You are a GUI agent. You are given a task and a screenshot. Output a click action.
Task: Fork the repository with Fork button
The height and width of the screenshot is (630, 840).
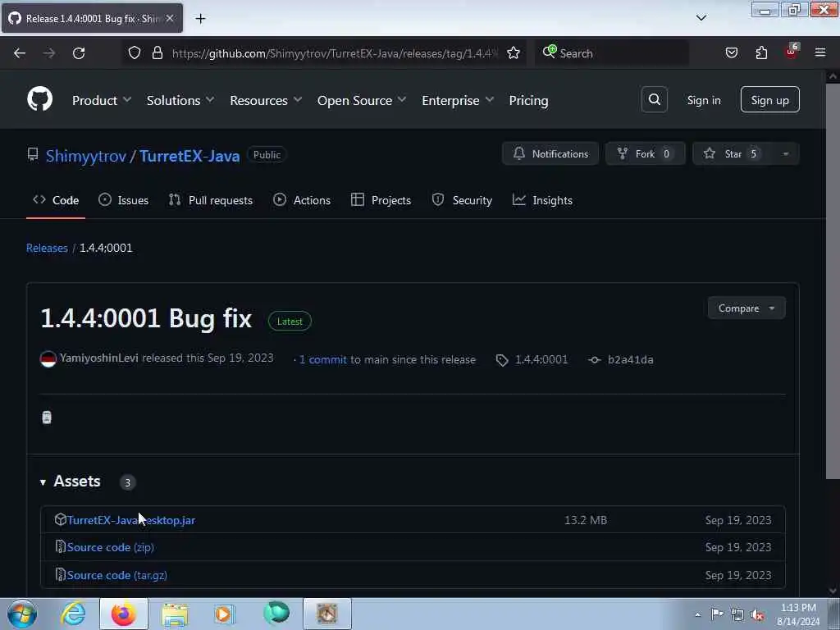645,153
